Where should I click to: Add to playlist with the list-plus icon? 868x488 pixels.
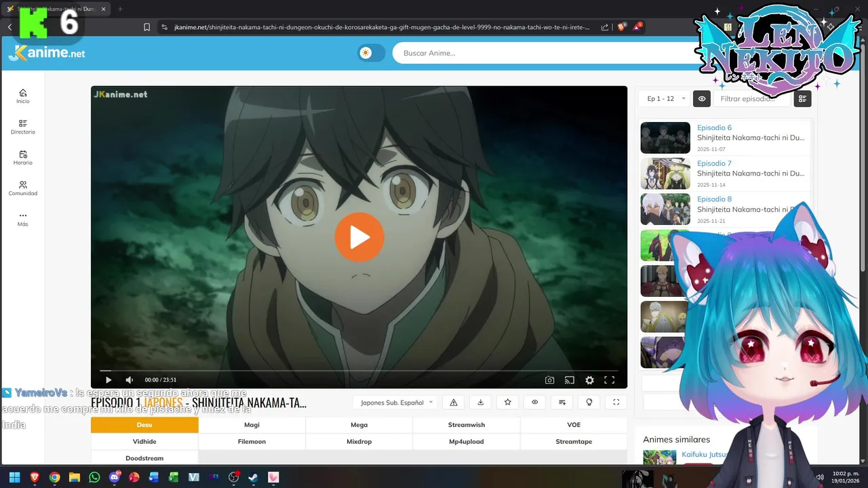(562, 403)
